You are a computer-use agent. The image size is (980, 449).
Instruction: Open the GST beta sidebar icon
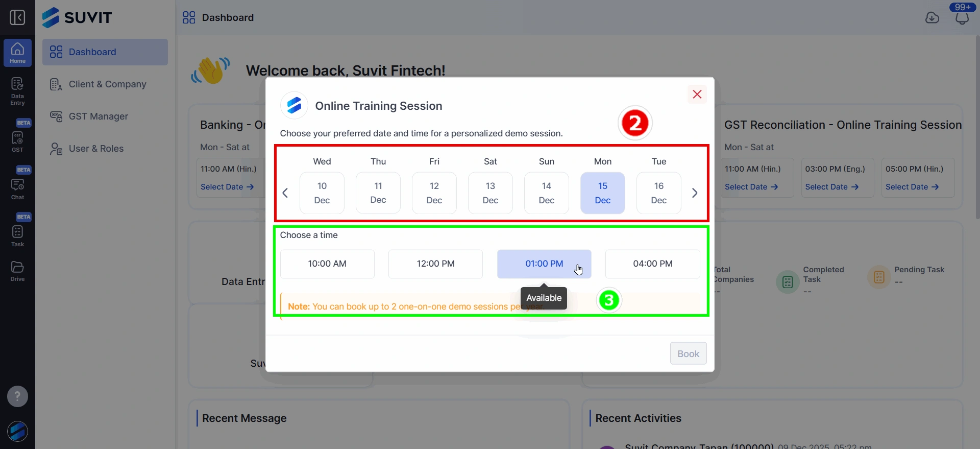pyautogui.click(x=17, y=140)
